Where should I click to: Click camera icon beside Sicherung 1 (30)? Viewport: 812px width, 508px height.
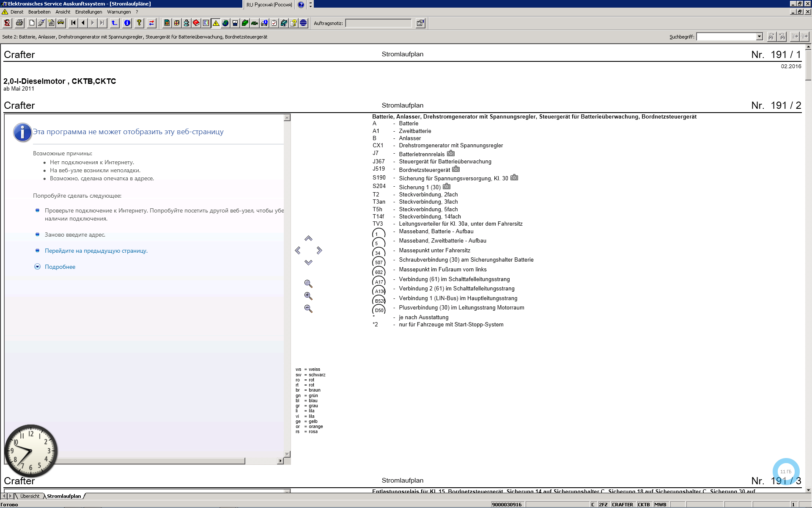tap(447, 186)
